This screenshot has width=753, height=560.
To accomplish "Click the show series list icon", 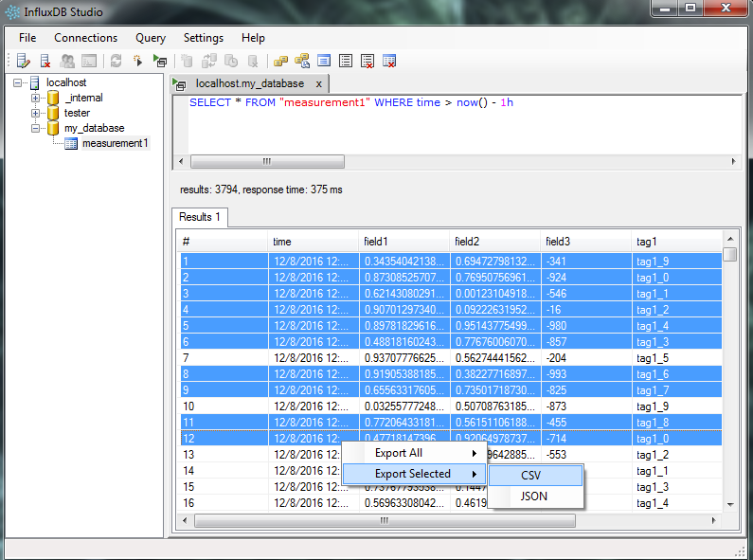I will [346, 61].
